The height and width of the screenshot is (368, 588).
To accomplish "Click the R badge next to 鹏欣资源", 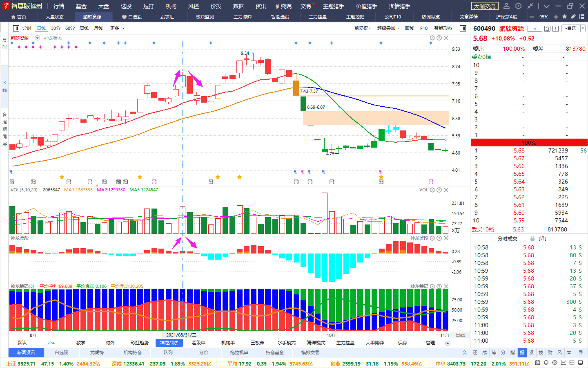I will [535, 29].
